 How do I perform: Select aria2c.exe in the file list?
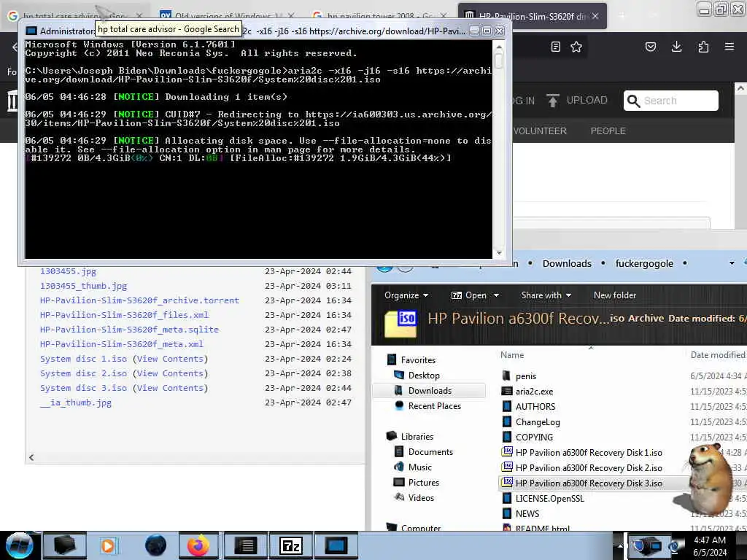point(534,392)
